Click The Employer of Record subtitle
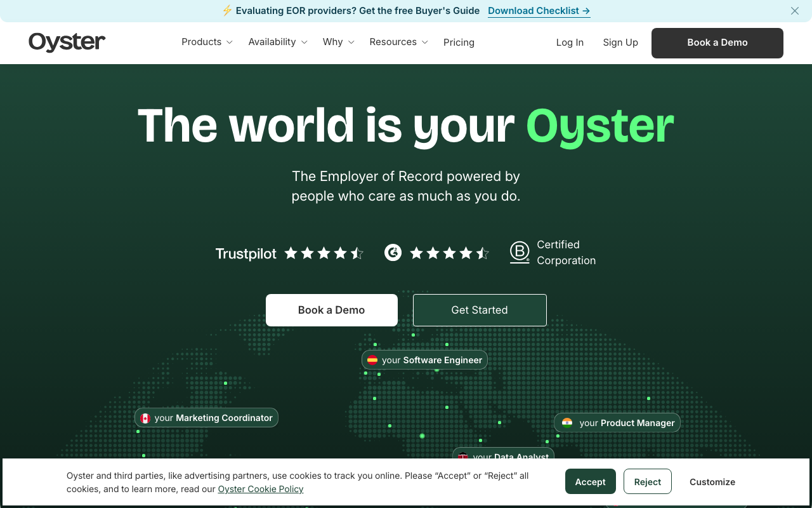This screenshot has height=508, width=812. 406,186
